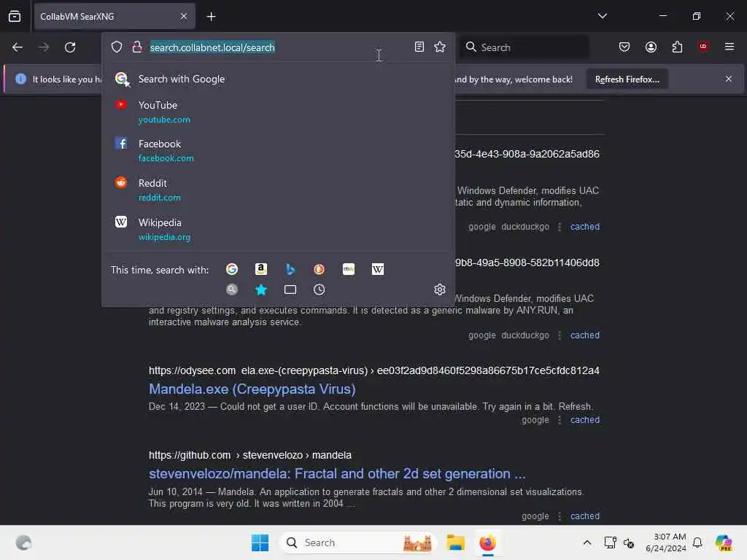Show site security lock information
The height and width of the screenshot is (560, 747).
(136, 47)
